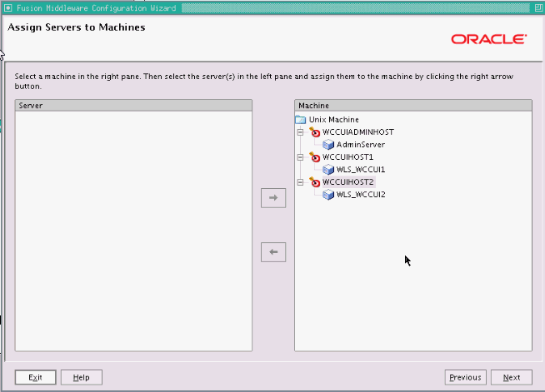
Task: Go back with the Previous button
Action: 465,377
